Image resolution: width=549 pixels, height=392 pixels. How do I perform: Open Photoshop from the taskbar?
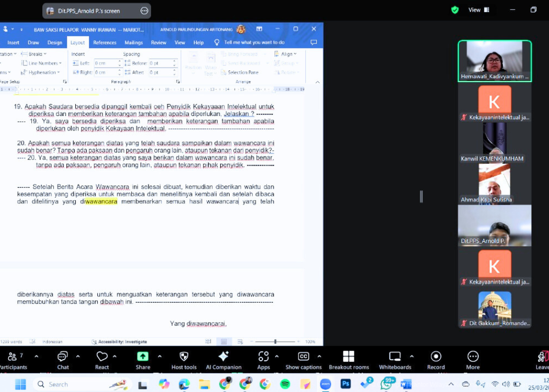pyautogui.click(x=346, y=384)
